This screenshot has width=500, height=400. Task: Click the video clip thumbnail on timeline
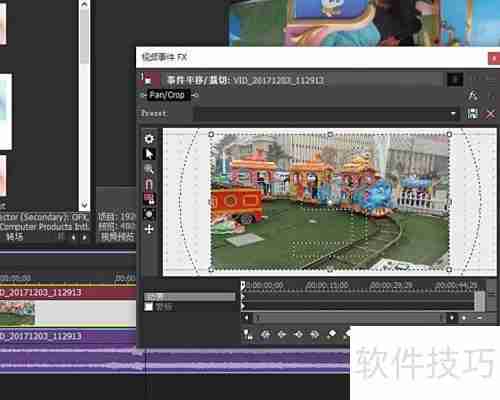pos(17,313)
